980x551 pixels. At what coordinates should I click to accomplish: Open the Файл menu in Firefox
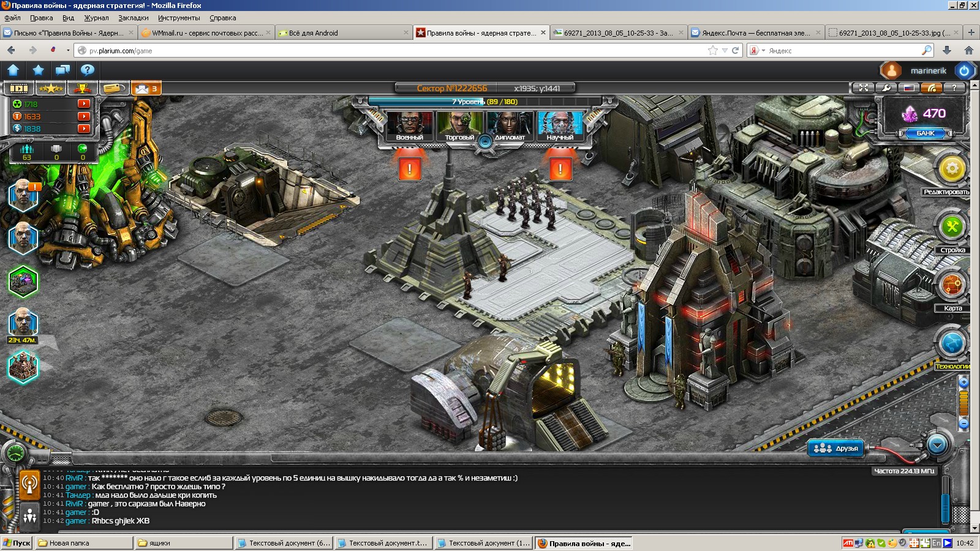[12, 18]
